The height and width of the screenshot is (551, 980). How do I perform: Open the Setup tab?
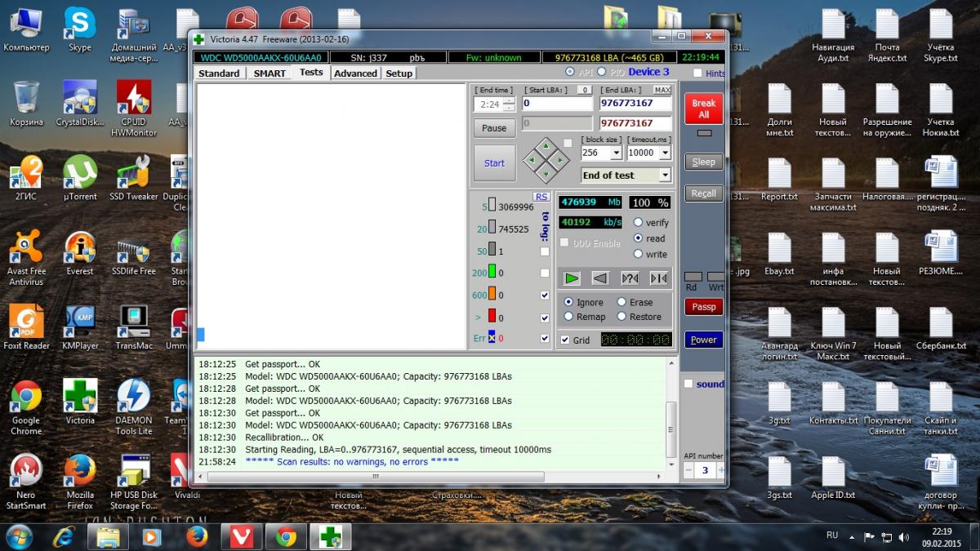[399, 73]
